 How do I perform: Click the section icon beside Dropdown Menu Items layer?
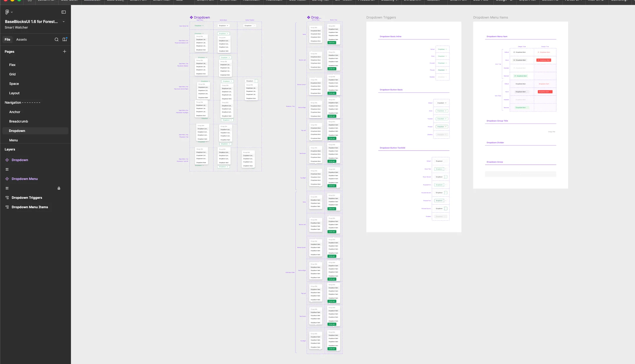coord(7,207)
